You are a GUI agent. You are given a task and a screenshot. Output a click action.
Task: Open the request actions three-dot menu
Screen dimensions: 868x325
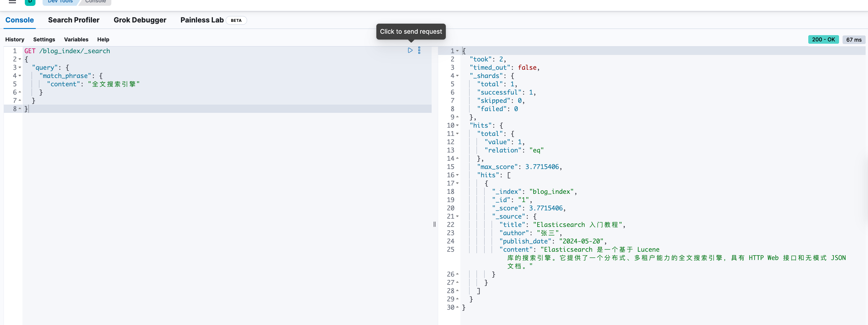point(419,50)
